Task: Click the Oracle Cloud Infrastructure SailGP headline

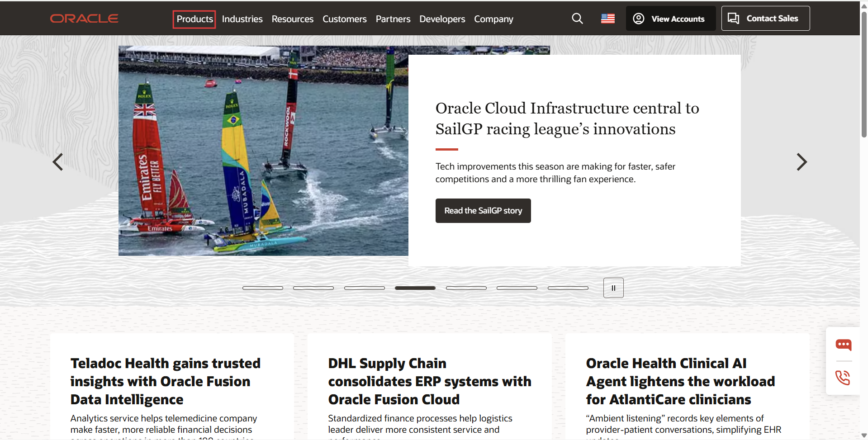Action: point(567,118)
